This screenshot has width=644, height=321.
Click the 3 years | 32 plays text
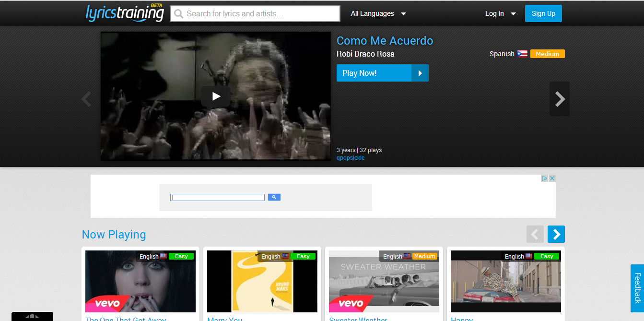pos(359,150)
